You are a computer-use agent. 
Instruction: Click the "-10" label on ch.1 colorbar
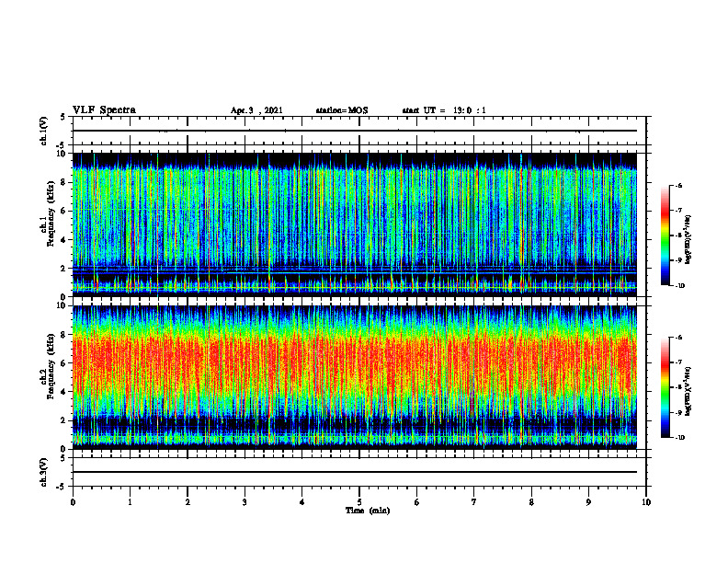[680, 285]
